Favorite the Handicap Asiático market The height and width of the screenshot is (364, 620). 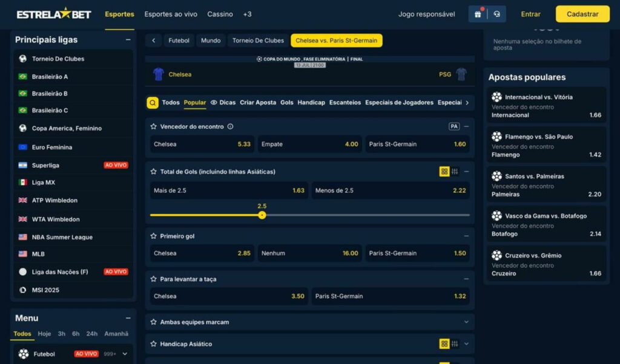tap(153, 344)
